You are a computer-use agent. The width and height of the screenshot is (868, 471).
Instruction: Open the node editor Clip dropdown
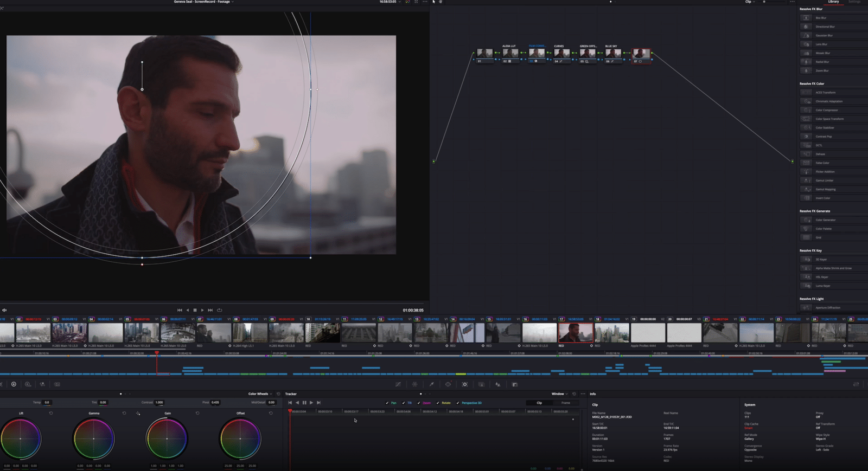pyautogui.click(x=750, y=2)
